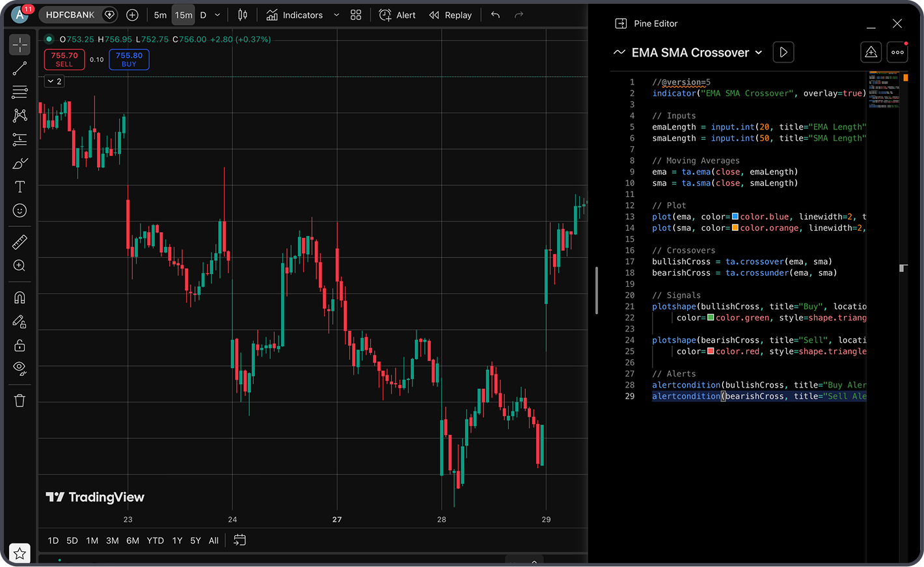Select the 1Y date range
This screenshot has width=924, height=567.
(177, 540)
